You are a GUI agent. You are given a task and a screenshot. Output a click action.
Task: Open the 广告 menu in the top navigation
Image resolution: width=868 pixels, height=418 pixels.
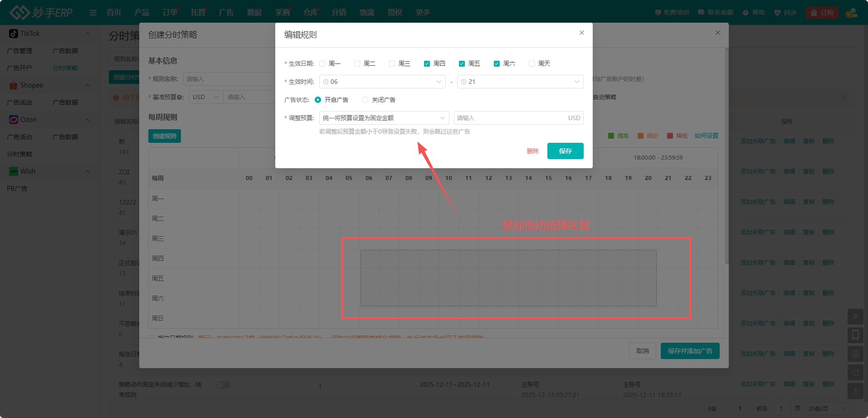click(226, 13)
